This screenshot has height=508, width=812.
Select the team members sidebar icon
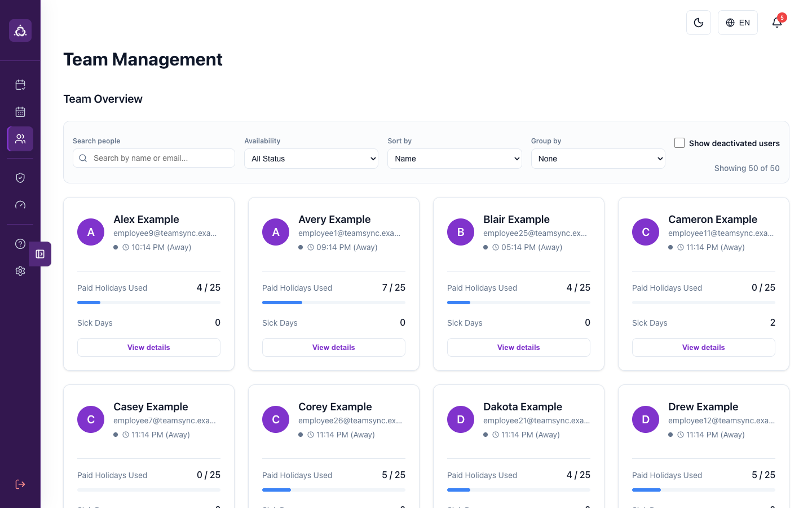(x=20, y=139)
